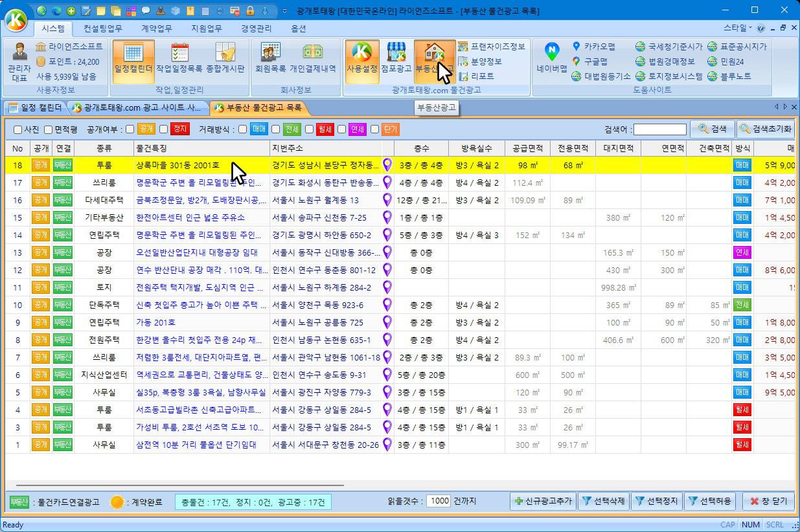Switch to the 옵션 ribbon tab

(x=299, y=28)
